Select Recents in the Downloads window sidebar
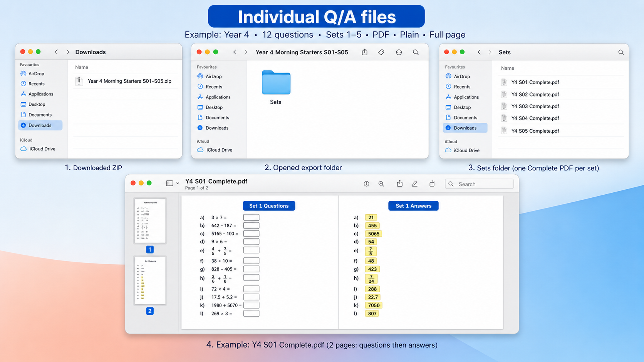This screenshot has height=362, width=644. coord(32,83)
